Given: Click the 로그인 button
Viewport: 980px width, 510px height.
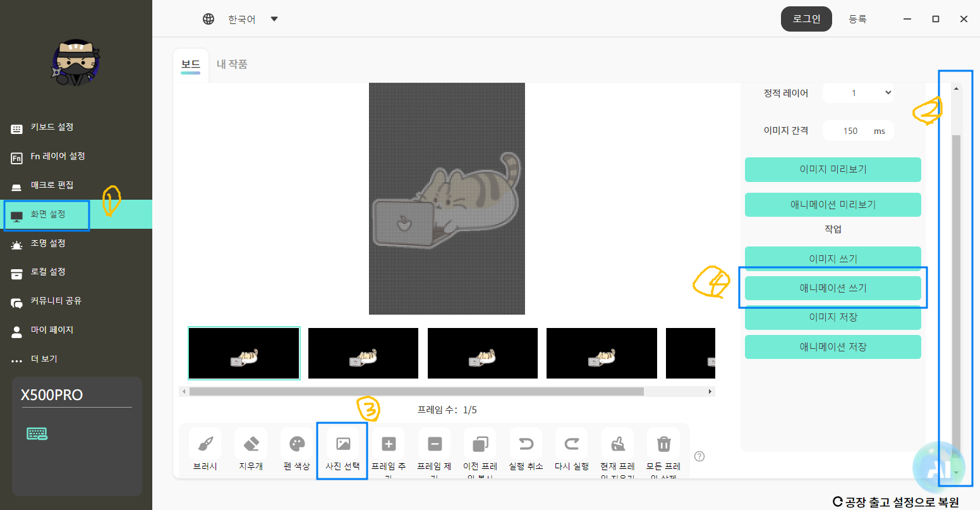Looking at the screenshot, I should pos(807,19).
